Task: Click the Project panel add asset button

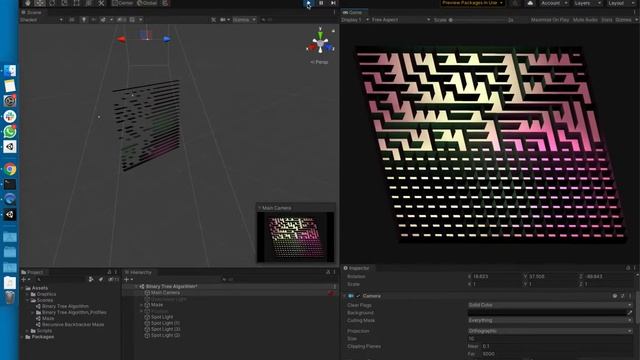Action: click(x=25, y=280)
